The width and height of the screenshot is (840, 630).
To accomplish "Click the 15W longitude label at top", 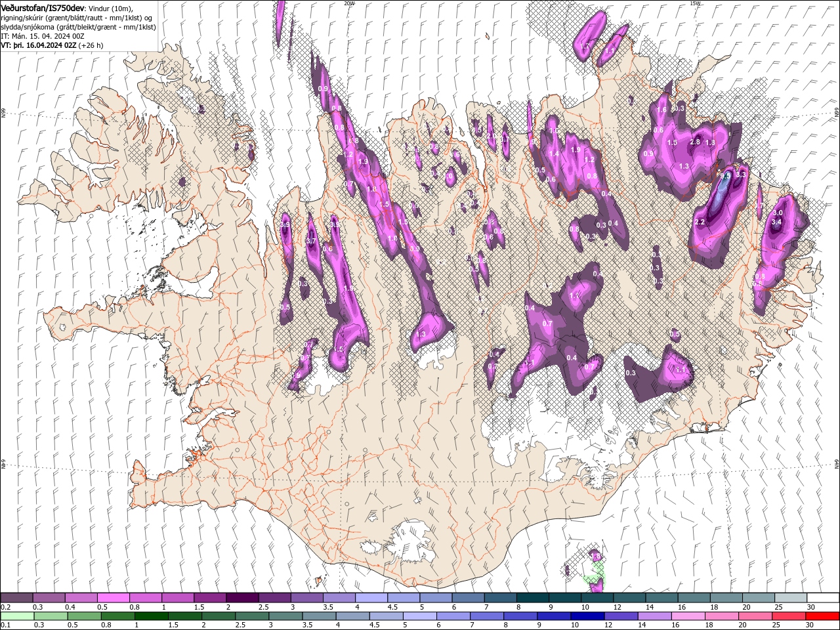I will [695, 3].
